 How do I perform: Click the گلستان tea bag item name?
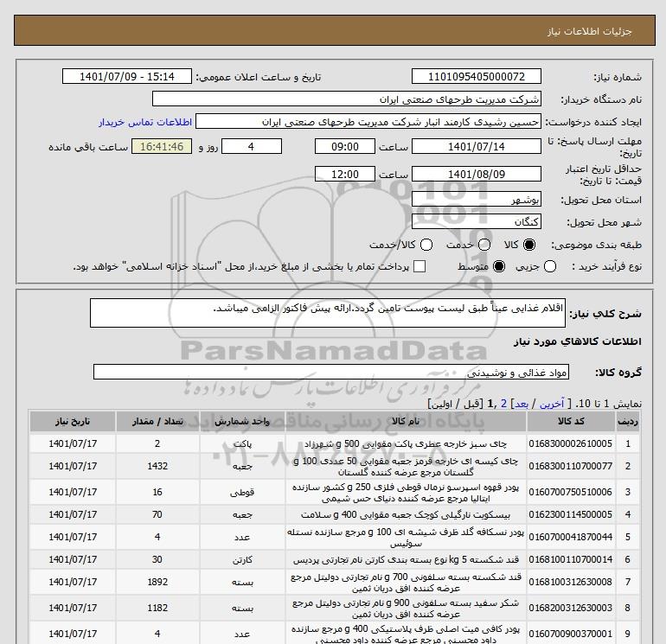click(x=406, y=467)
